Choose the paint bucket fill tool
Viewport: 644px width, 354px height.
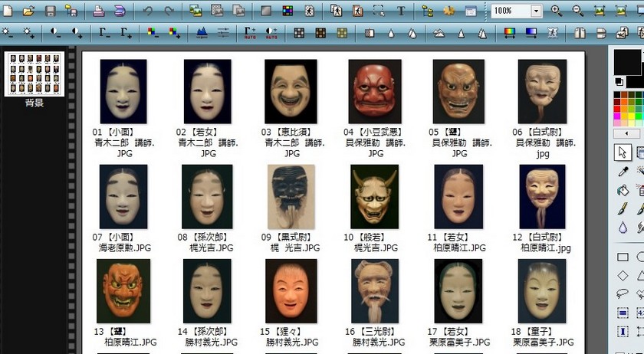623,190
